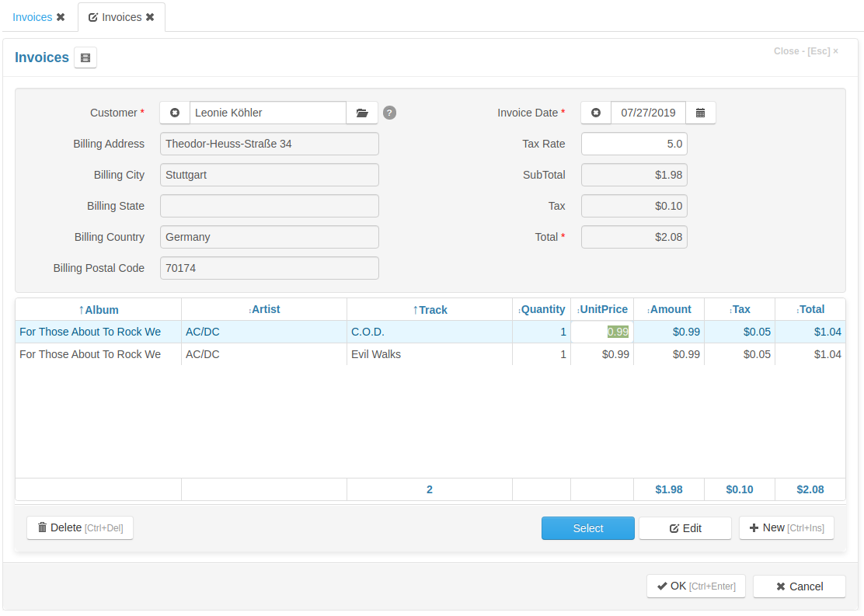This screenshot has width=864, height=616.
Task: Open the Invoice Date calendar picker
Action: tap(700, 113)
